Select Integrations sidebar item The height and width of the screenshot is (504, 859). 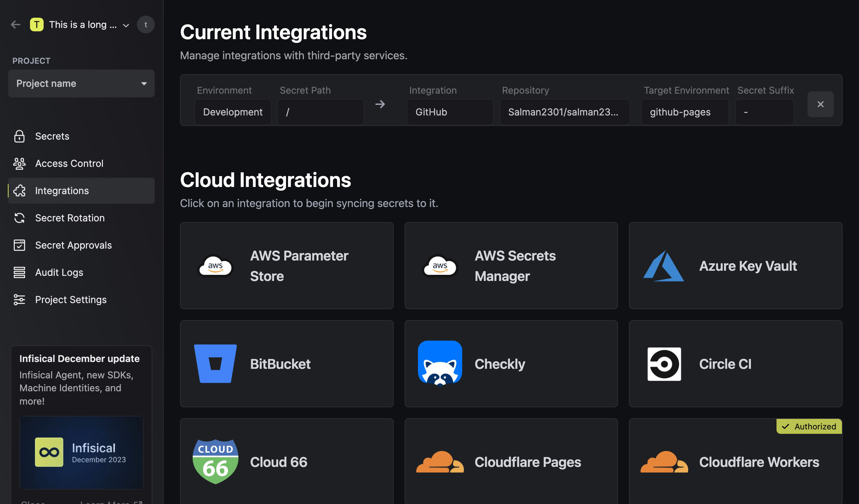(81, 191)
